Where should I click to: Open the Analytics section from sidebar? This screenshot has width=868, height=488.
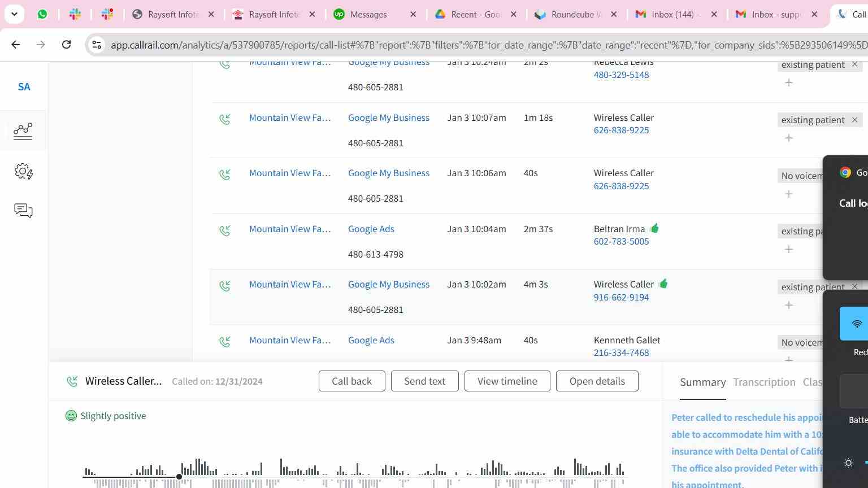tap(23, 131)
